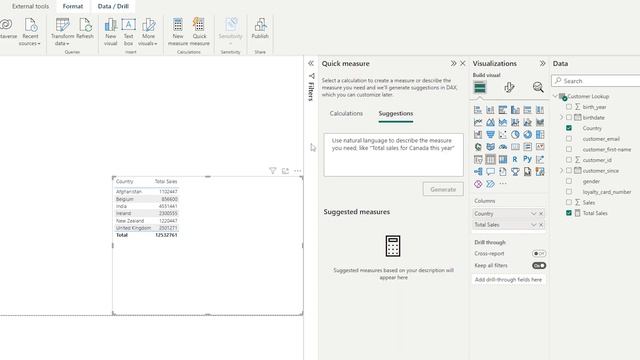Open the Analytics magnifier pane icon
The width and height of the screenshot is (640, 360).
[538, 87]
